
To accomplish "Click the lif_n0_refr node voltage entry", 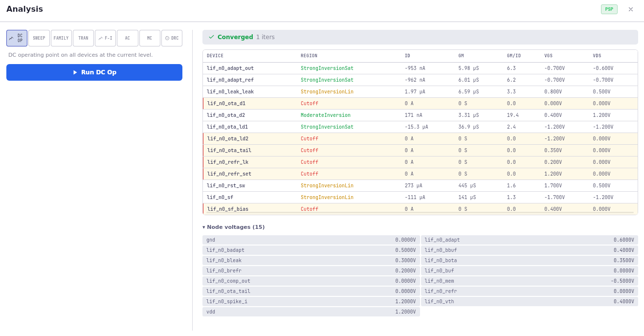I will (529, 291).
